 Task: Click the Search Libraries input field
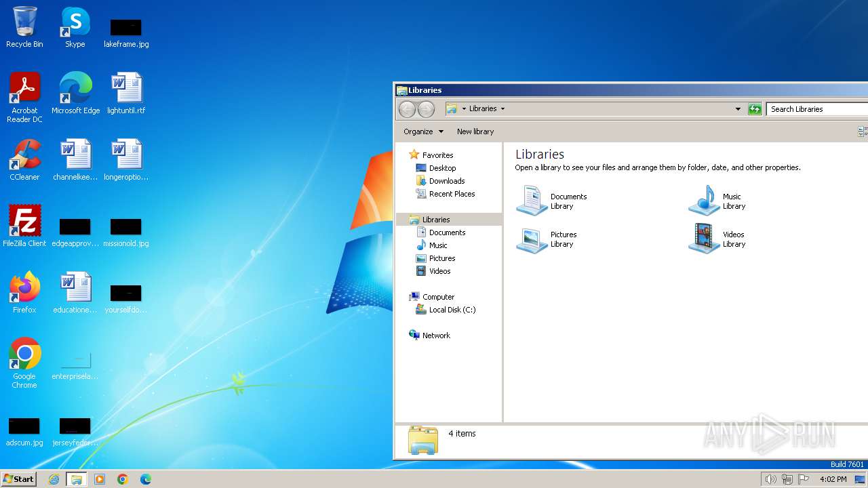coord(817,109)
